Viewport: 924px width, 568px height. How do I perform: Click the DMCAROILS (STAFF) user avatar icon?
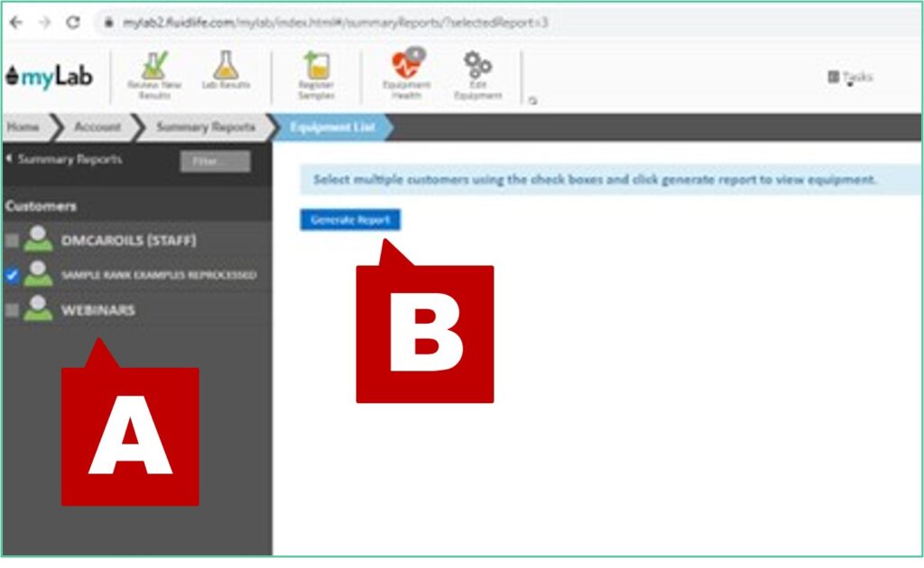click(x=38, y=240)
